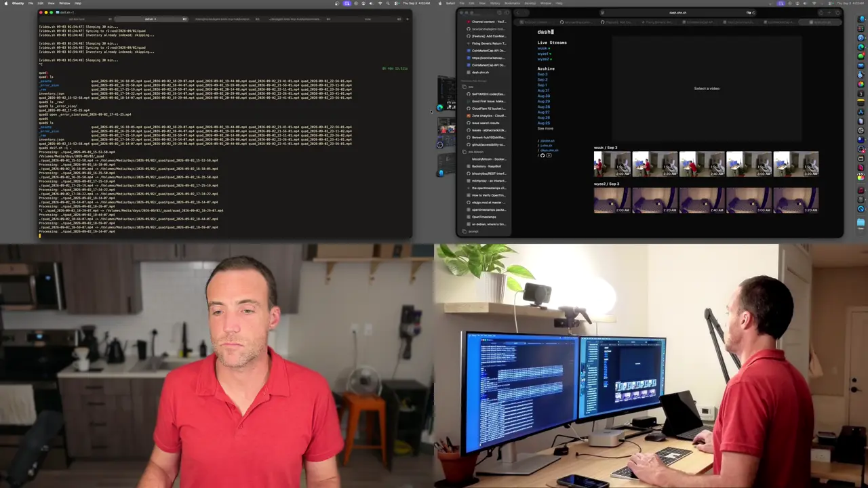
Task: Expand the archive with See more
Action: 545,128
